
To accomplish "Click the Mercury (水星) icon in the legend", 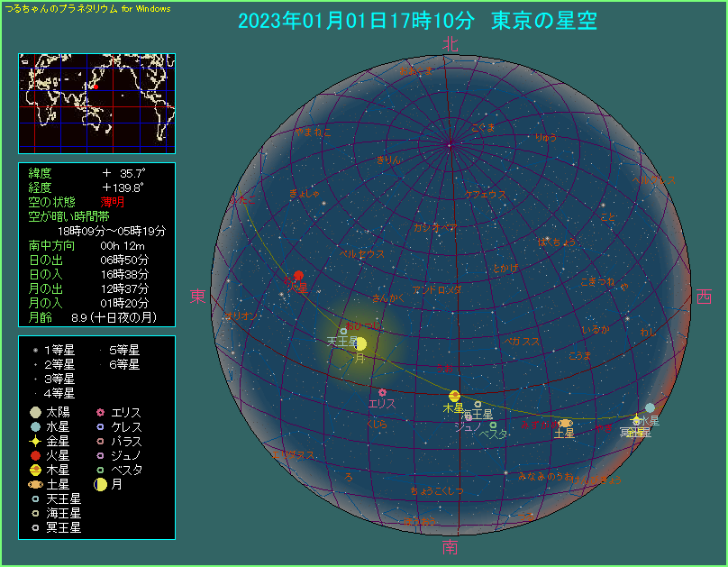I will [x=34, y=426].
